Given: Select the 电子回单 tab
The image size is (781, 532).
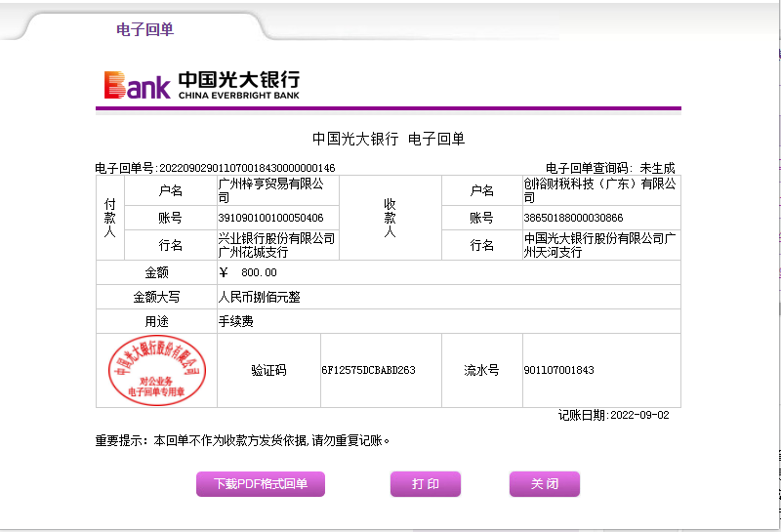Looking at the screenshot, I should coord(144,29).
